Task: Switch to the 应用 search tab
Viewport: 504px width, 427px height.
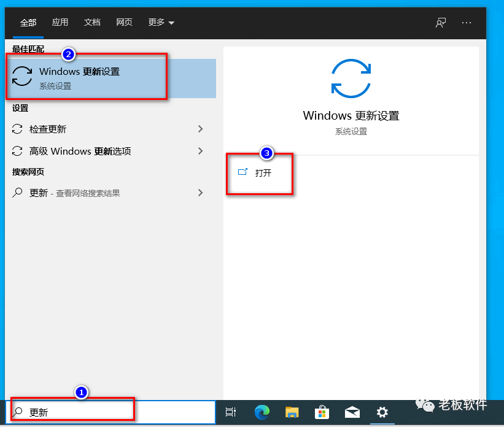Action: click(60, 22)
